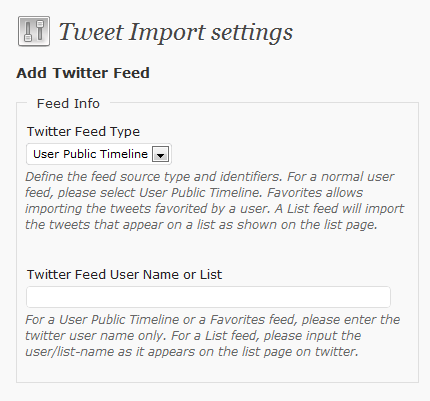Image resolution: width=430 pixels, height=401 pixels.
Task: Click empty space below the user name hint text
Action: pos(217,370)
